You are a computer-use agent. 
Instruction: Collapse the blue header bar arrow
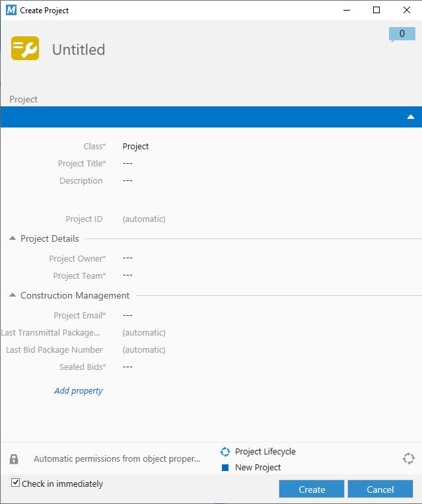tap(410, 117)
